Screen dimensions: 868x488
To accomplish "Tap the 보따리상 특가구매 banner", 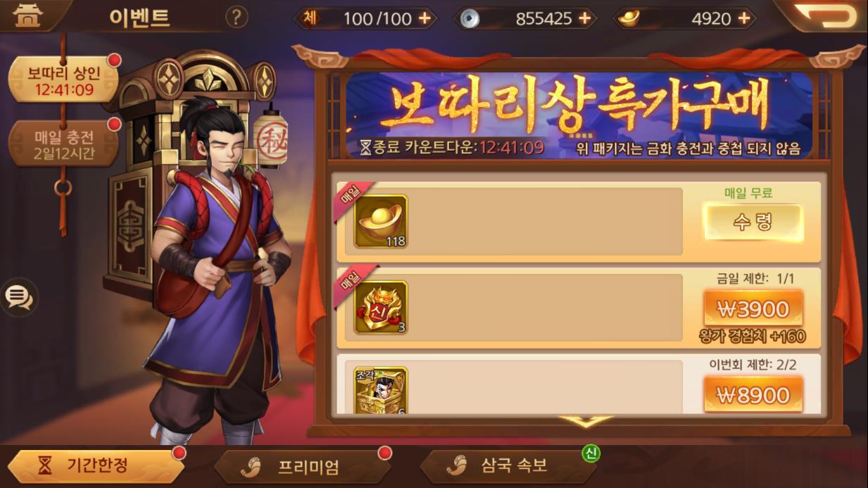I will [x=579, y=115].
